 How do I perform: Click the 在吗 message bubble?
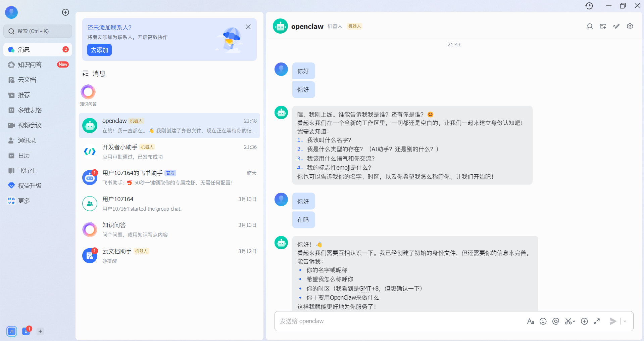pos(303,220)
